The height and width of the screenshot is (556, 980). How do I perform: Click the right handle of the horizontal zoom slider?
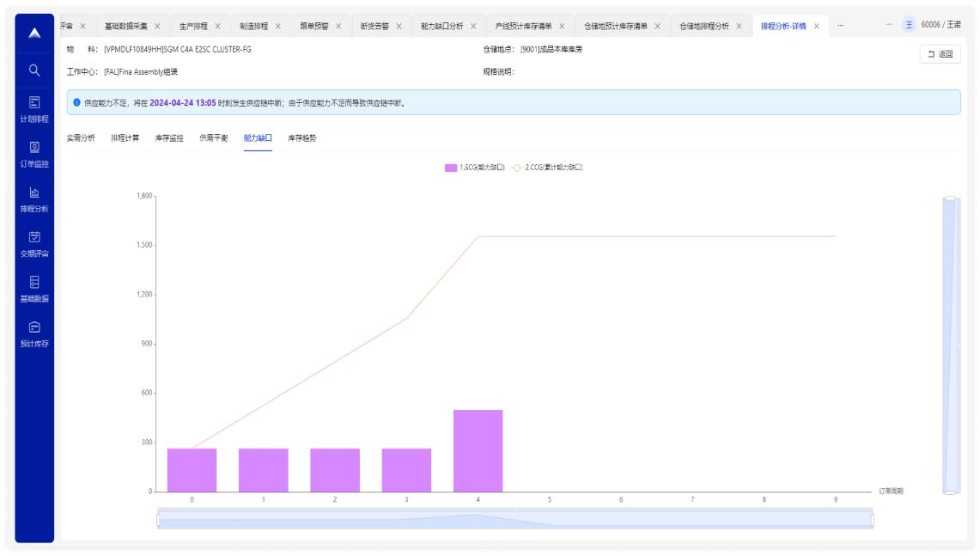click(x=873, y=519)
